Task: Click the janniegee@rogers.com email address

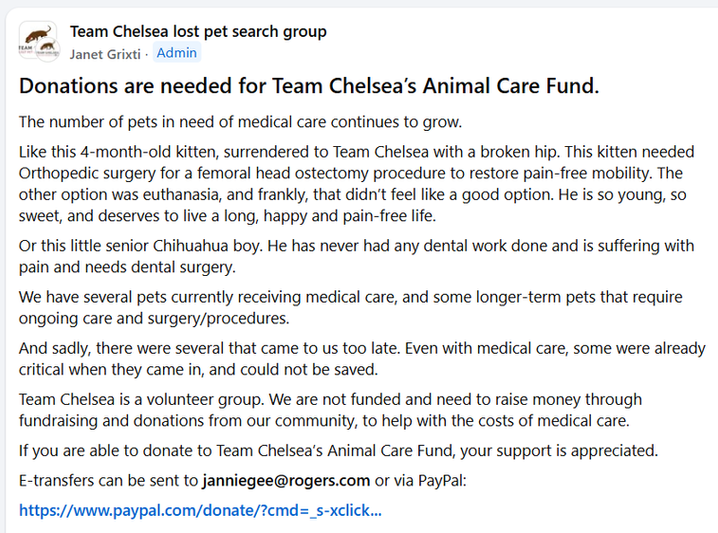Action: (x=288, y=480)
